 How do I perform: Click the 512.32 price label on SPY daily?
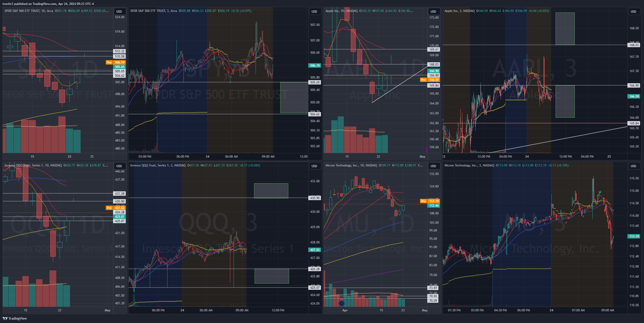tap(120, 51)
